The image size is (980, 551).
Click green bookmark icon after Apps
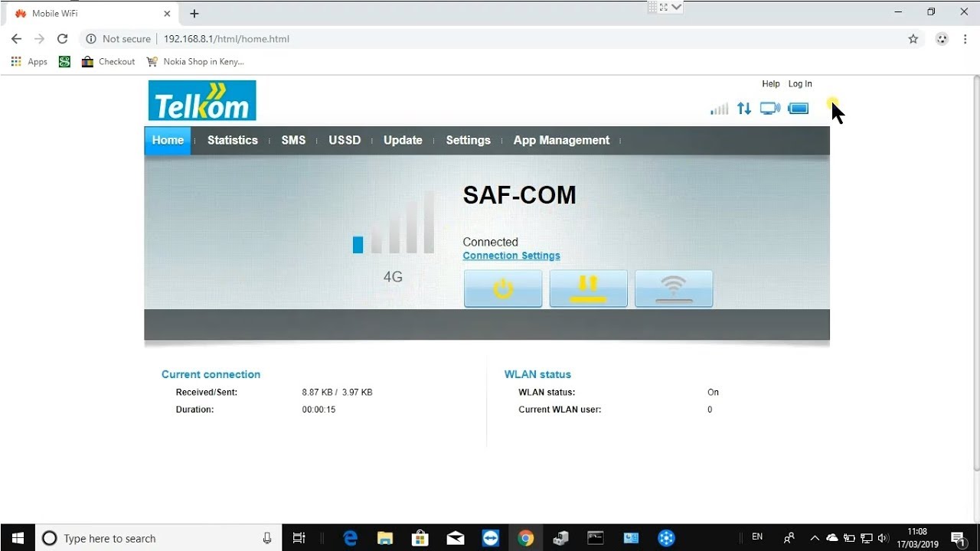coord(64,62)
